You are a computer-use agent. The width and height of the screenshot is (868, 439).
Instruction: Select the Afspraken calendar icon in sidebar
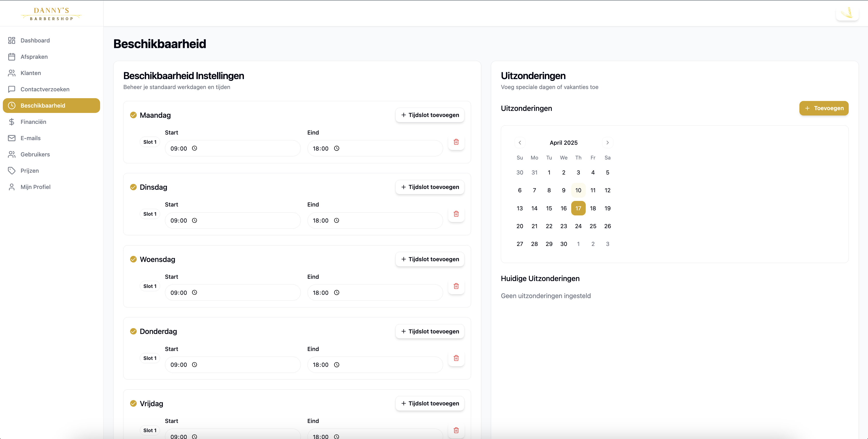(x=11, y=57)
